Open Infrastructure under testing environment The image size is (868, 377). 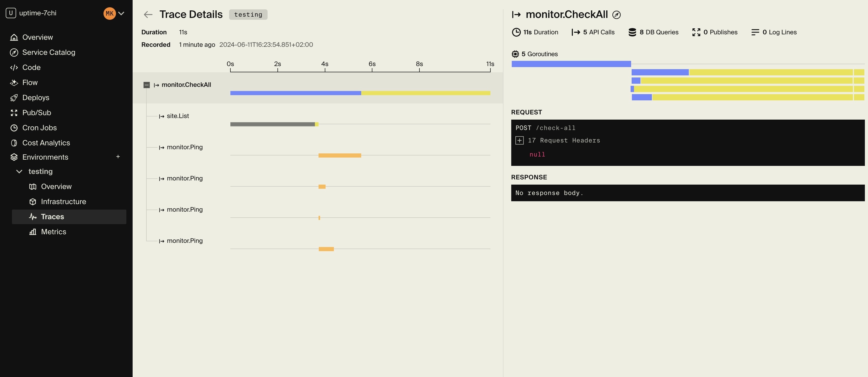point(63,201)
